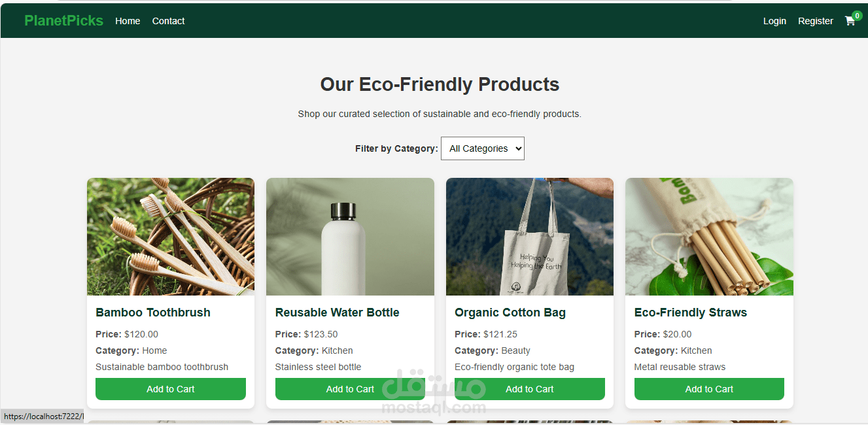Add Reusable Water Bottle to cart

click(x=350, y=389)
